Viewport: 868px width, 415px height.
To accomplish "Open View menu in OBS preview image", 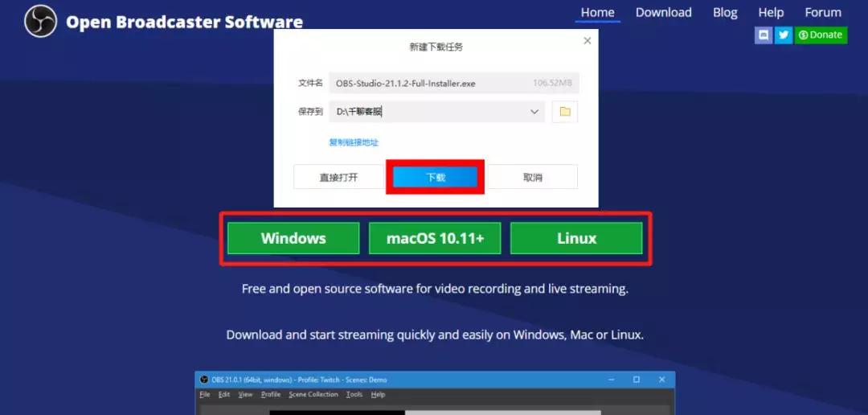I will (245, 395).
